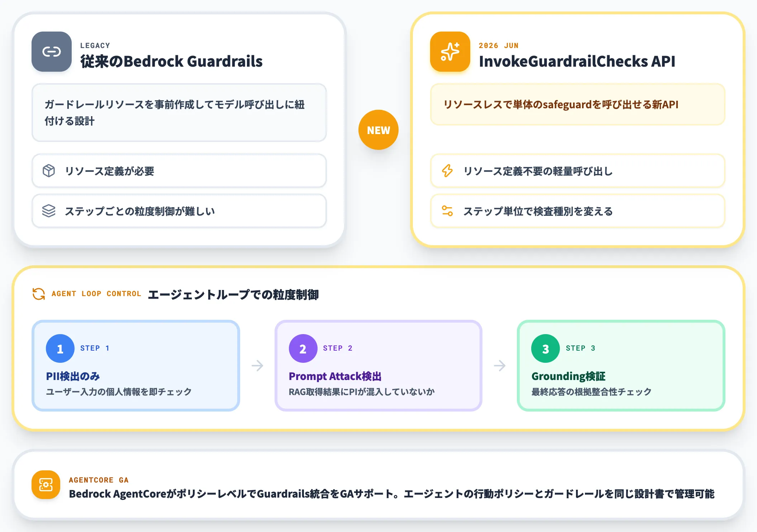Click the orange AgentCore GA icon
The width and height of the screenshot is (757, 532).
tap(46, 485)
